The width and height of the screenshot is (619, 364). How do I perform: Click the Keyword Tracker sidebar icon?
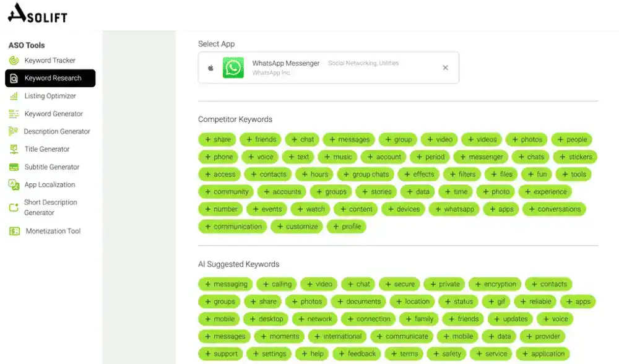pyautogui.click(x=14, y=61)
